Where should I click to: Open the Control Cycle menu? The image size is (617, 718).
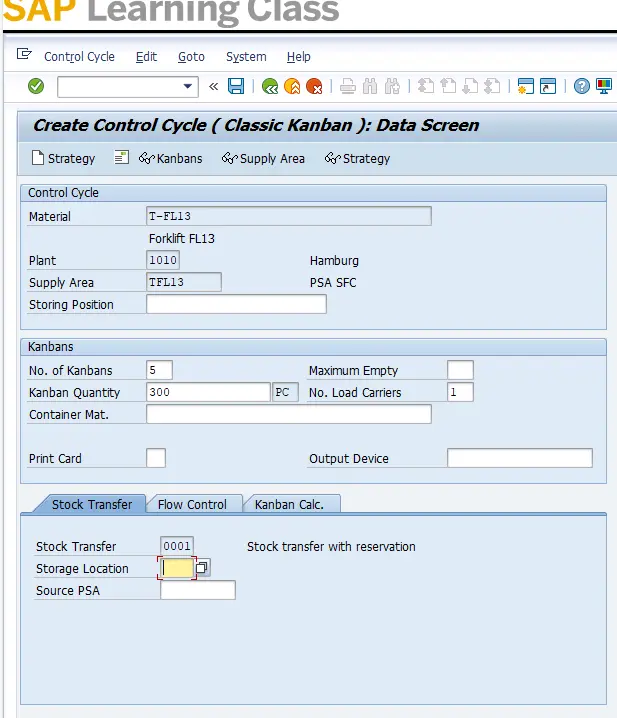[79, 57]
